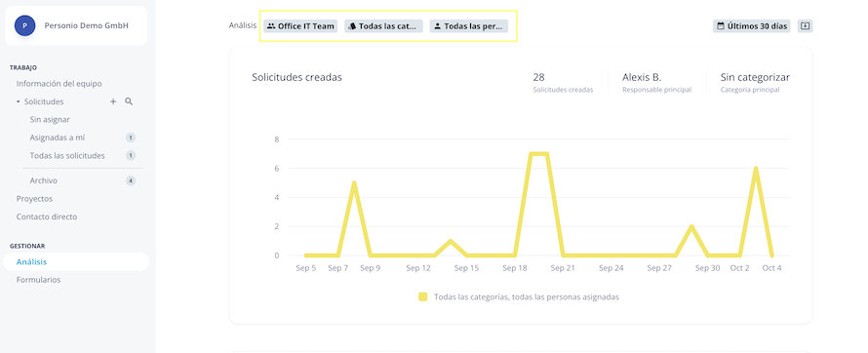Go to Información del equipo

point(59,84)
